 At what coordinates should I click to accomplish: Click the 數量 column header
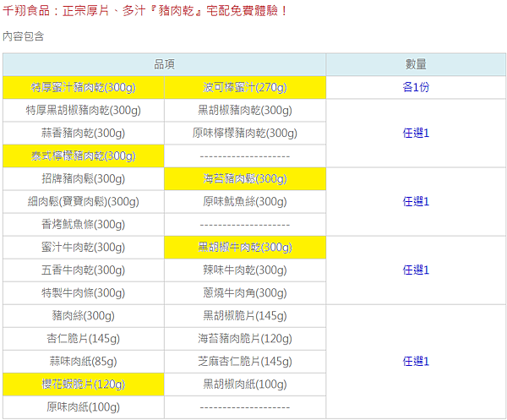click(x=416, y=64)
